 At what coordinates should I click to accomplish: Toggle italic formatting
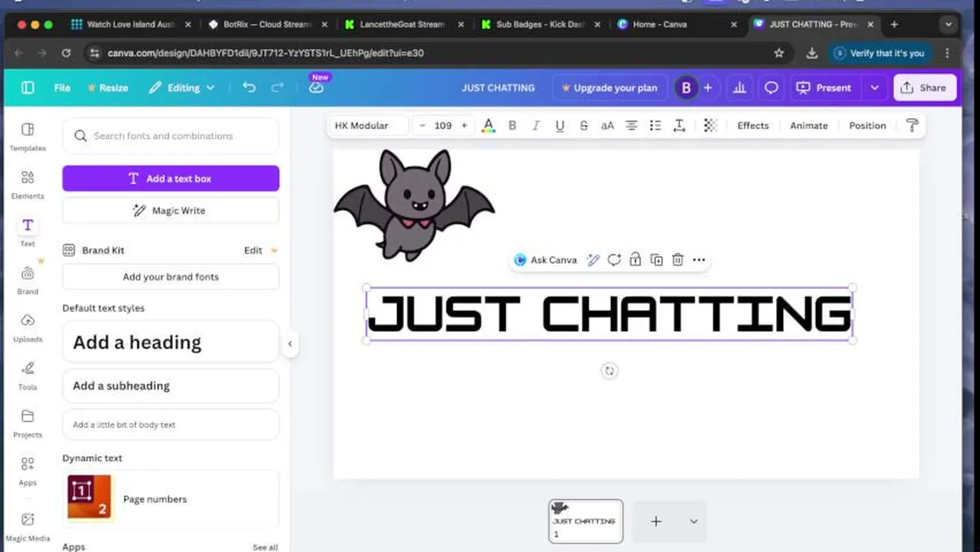click(536, 126)
